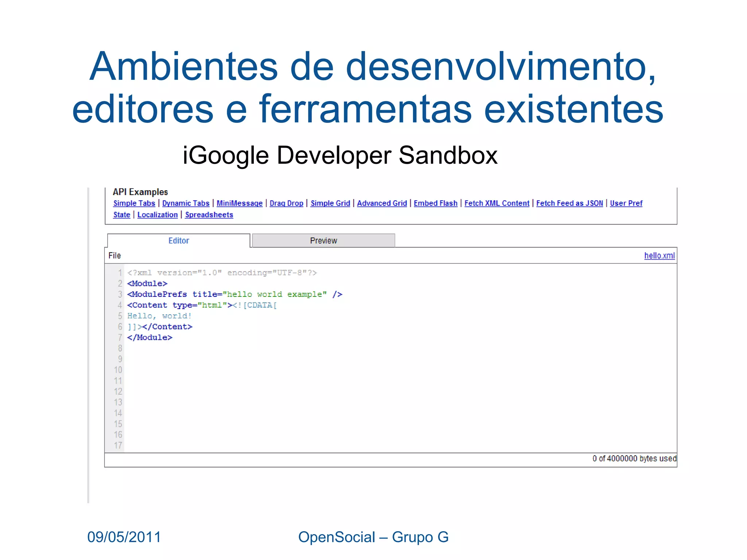Open the Drag Drop example link
This screenshot has height=560, width=747.
pyautogui.click(x=286, y=203)
